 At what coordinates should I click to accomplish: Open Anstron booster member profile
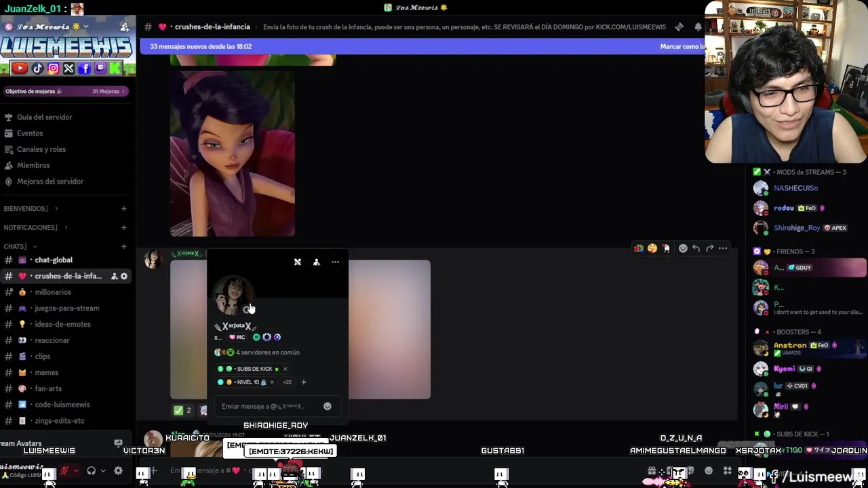(x=809, y=348)
